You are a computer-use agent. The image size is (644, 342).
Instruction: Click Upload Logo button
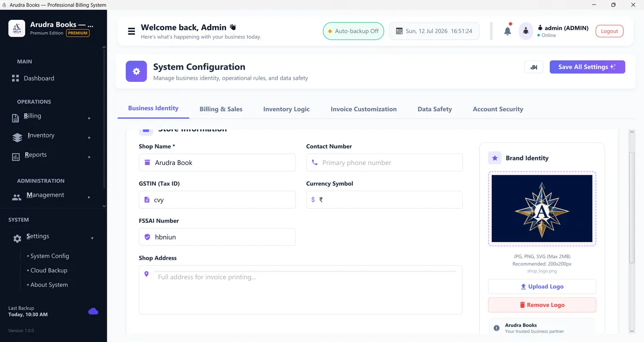[542, 286]
